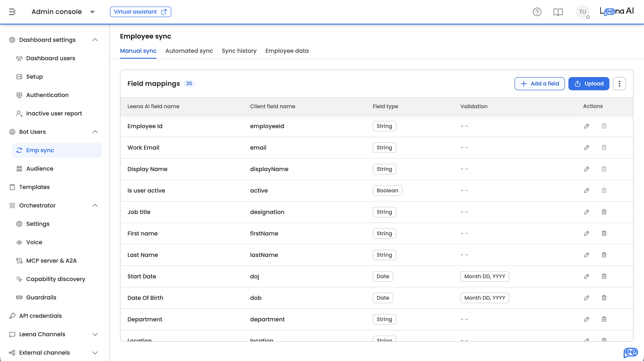Viewport: 644px width, 361px height.
Task: Delete the Job title field mapping
Action: (604, 212)
